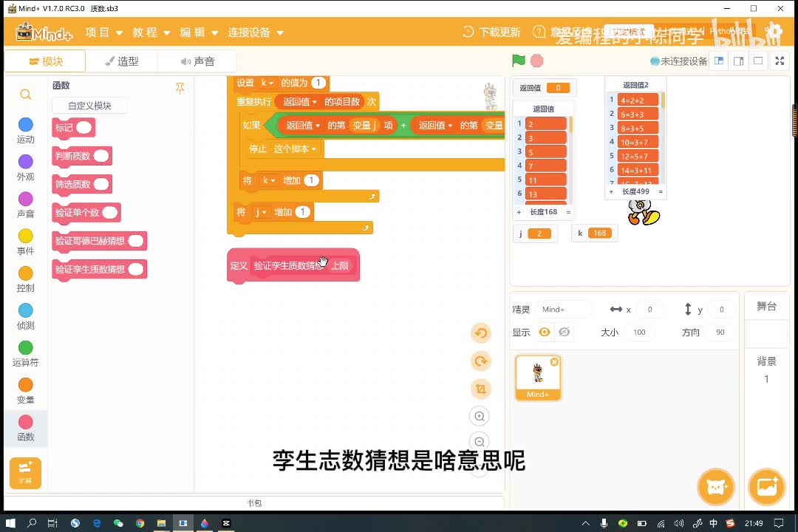This screenshot has height=532, width=798.
Task: Click the y coordinate input field
Action: click(x=721, y=309)
